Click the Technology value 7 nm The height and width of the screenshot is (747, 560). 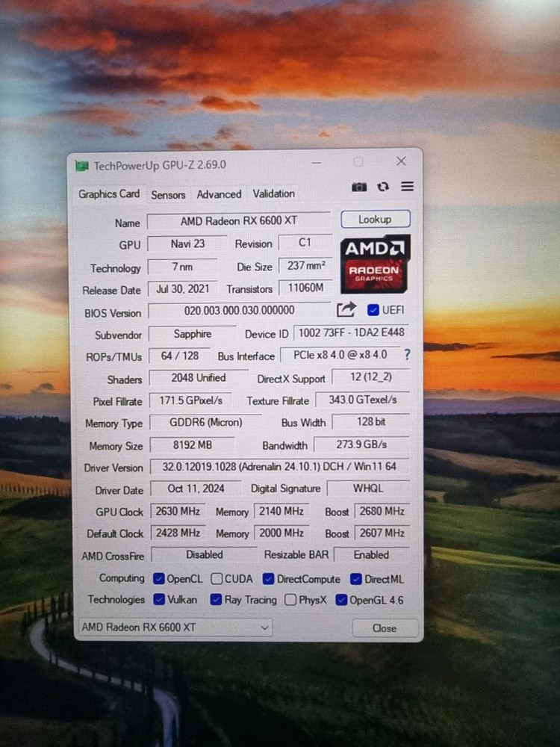pyautogui.click(x=183, y=267)
